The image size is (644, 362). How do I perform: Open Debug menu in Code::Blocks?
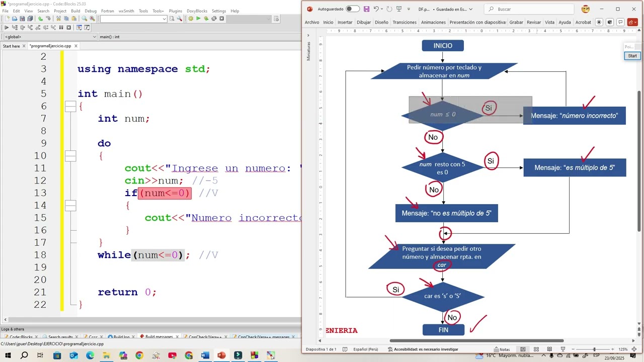[91, 11]
